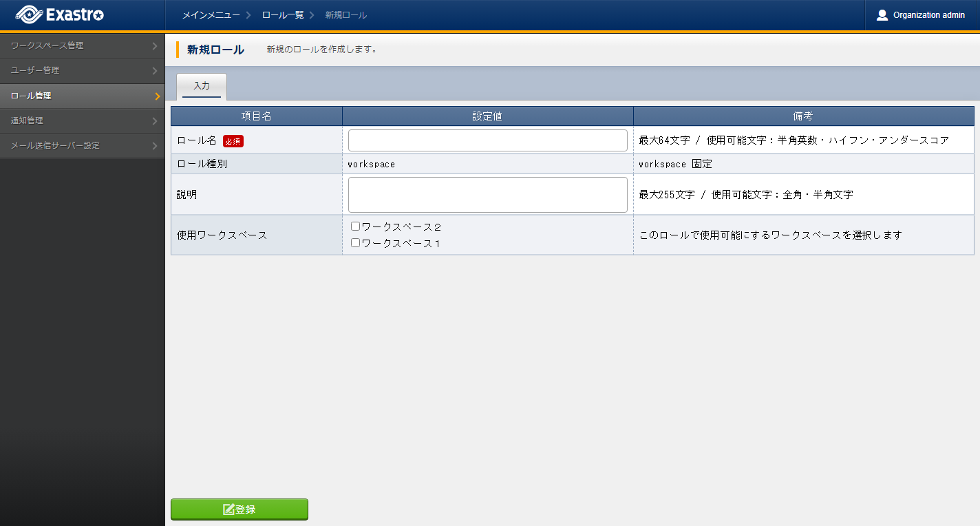The width and height of the screenshot is (980, 526).
Task: Expand 通知管理 sidebar chevron
Action: pyautogui.click(x=156, y=121)
